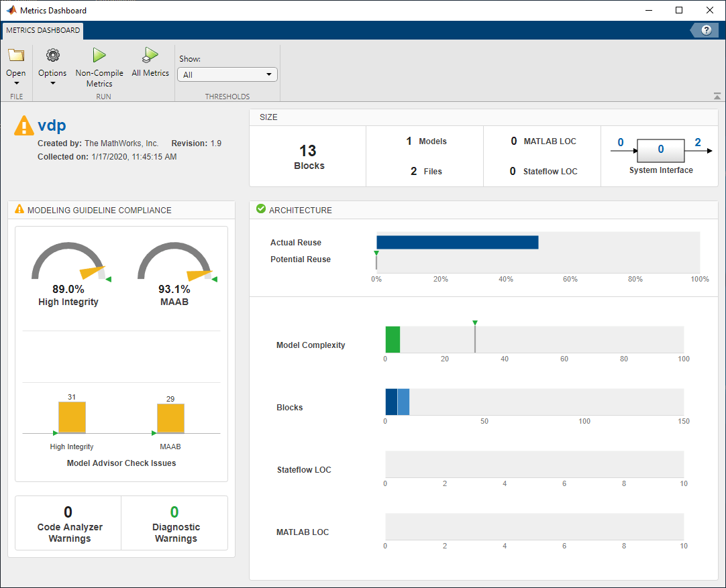Click the 13 Blocks size tile
This screenshot has height=588, width=726.
point(307,157)
